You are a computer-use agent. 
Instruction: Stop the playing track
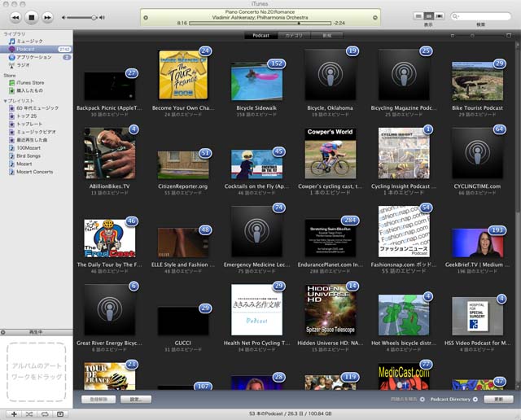click(x=32, y=17)
